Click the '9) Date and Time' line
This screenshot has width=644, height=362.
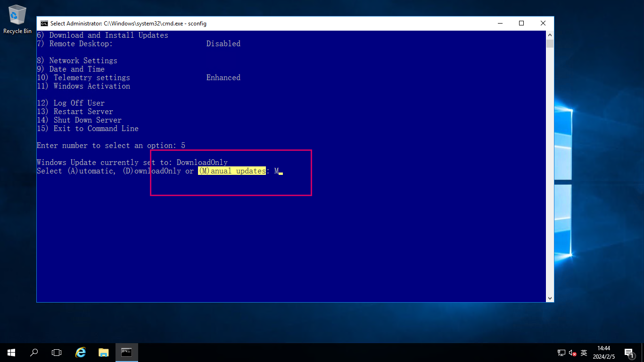tap(71, 69)
